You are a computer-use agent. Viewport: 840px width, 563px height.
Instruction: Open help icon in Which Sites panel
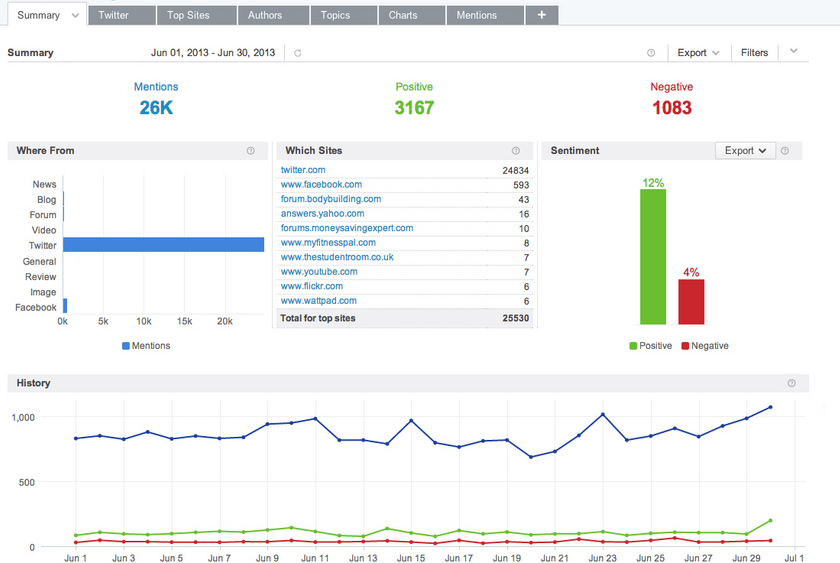[515, 151]
